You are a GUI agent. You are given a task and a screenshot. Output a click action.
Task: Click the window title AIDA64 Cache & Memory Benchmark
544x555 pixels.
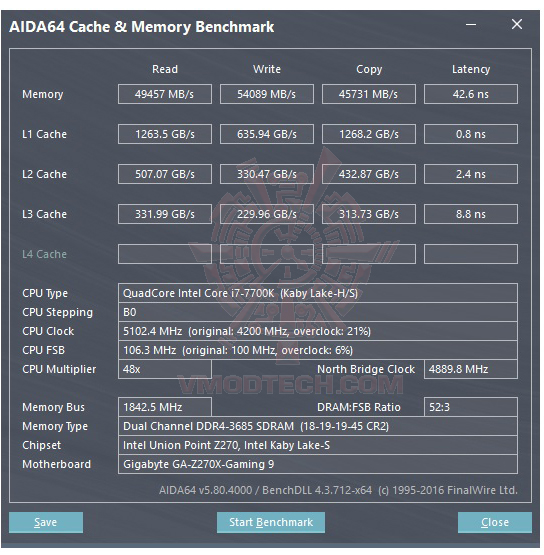(142, 27)
